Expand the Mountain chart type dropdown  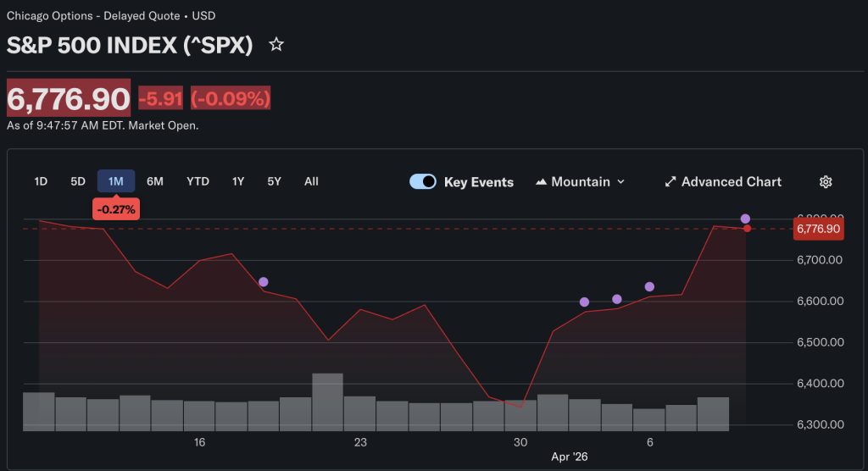pos(620,182)
